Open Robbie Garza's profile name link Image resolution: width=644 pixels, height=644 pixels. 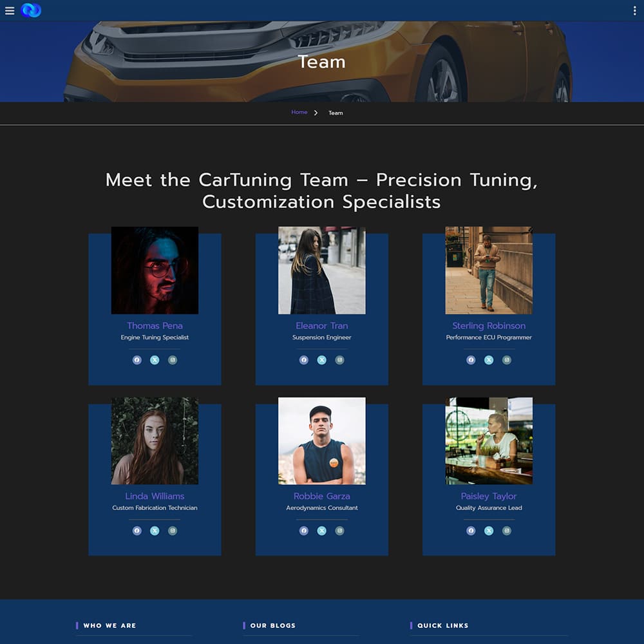(x=322, y=496)
